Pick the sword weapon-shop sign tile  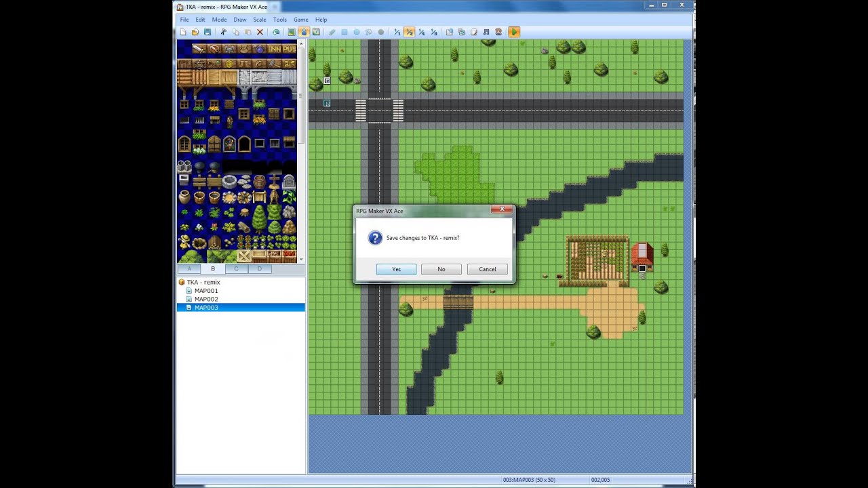click(198, 49)
